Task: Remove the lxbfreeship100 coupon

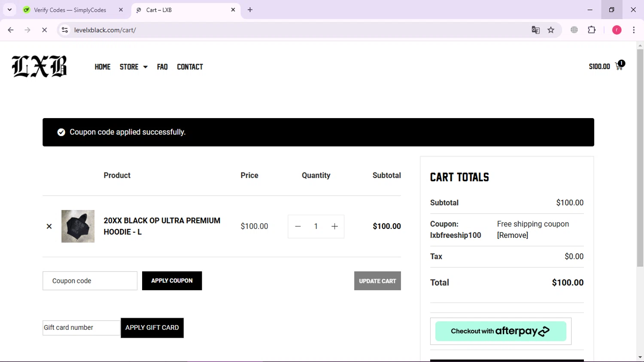Action: click(x=513, y=235)
